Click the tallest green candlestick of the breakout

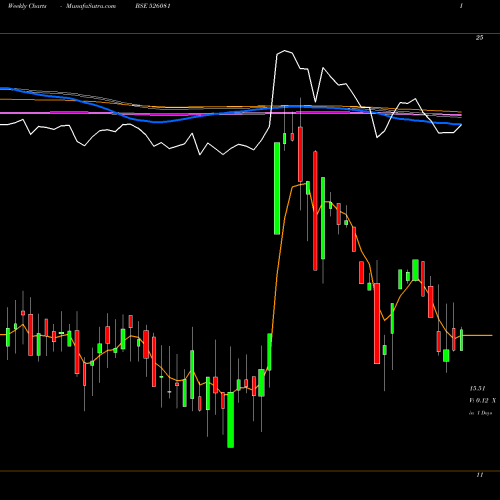pyautogui.click(x=277, y=188)
